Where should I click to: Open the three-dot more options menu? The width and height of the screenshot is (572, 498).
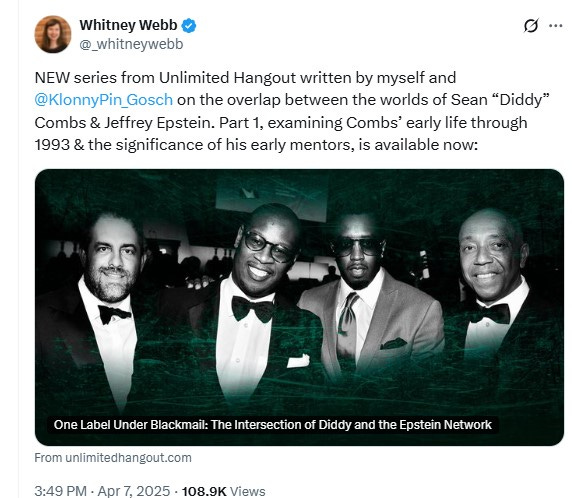pos(556,26)
